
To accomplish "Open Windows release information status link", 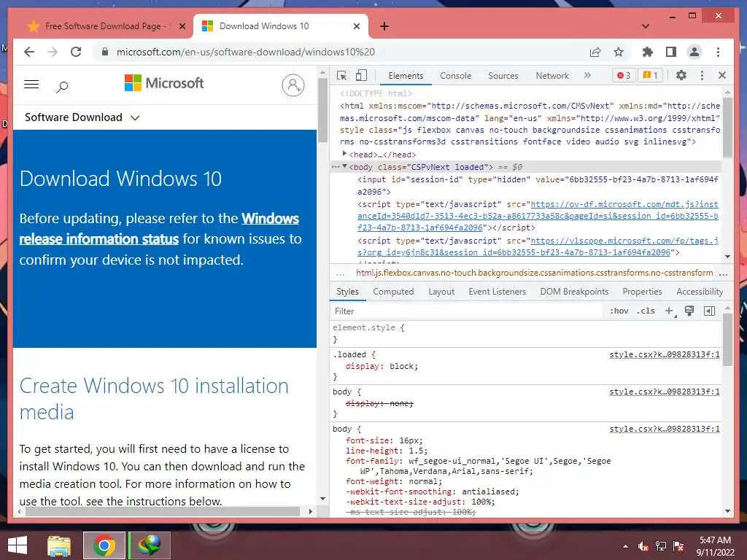I will coord(159,228).
